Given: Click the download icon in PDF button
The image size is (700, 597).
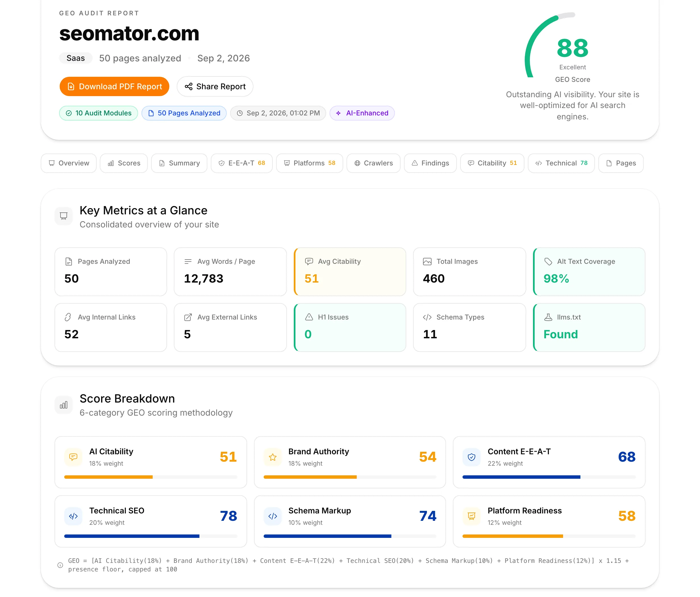Looking at the screenshot, I should click(x=71, y=86).
